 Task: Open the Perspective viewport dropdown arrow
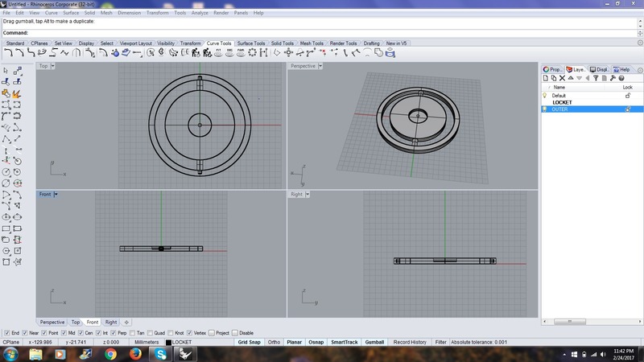[320, 66]
